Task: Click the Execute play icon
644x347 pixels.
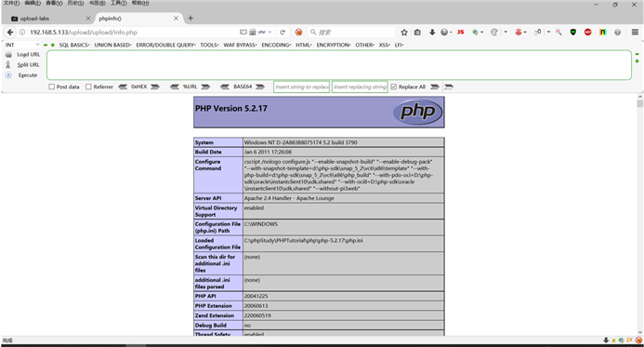Action: (x=8, y=75)
